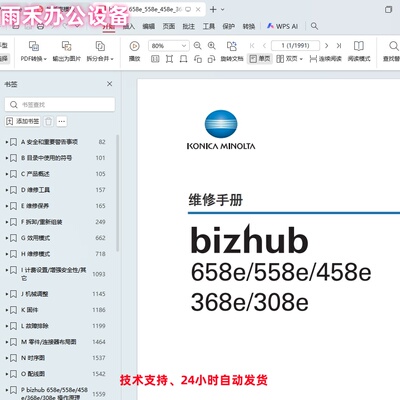This screenshot has height=400, width=400.
Task: Jump to the last page
Action: (x=339, y=46)
